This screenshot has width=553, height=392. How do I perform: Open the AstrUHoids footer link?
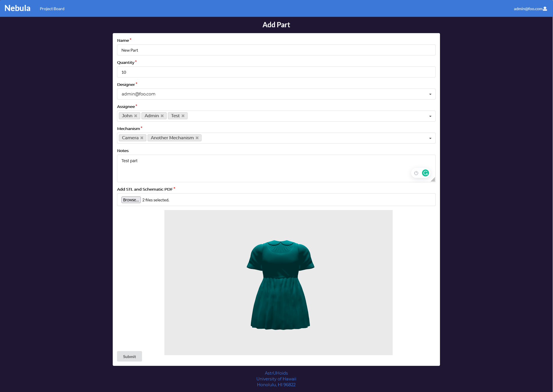point(276,373)
